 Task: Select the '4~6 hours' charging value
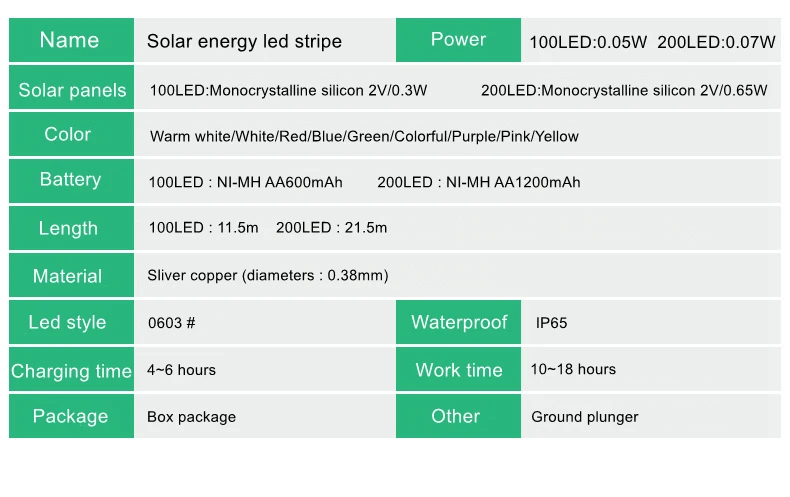pos(181,370)
